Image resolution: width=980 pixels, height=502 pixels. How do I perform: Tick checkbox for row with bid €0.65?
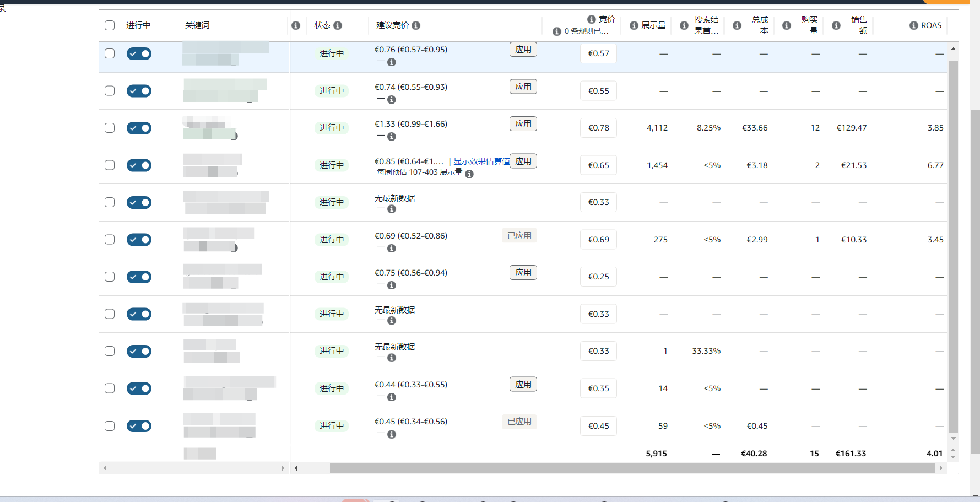pyautogui.click(x=110, y=165)
